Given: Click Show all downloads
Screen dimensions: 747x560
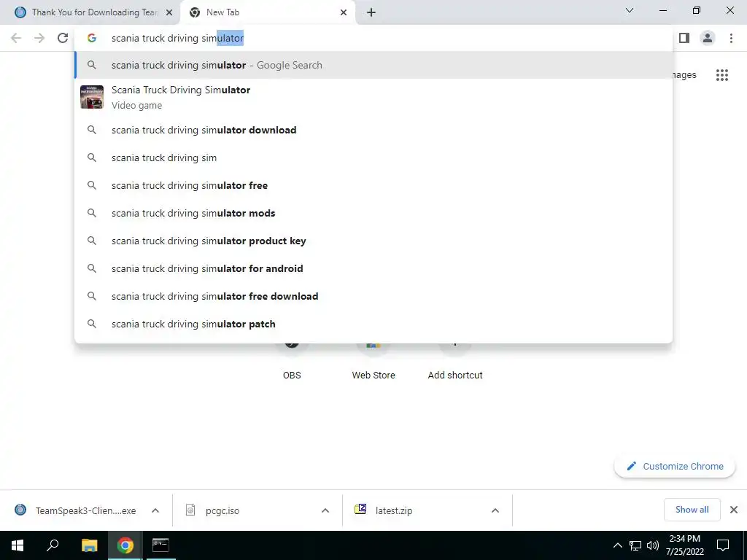Looking at the screenshot, I should click(x=692, y=510).
